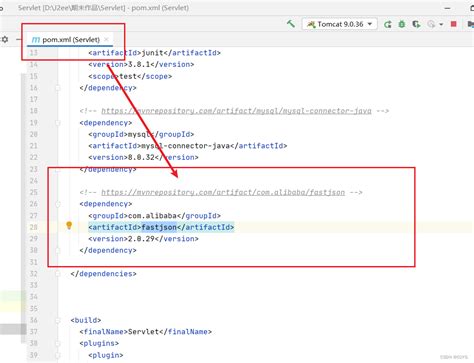The height and width of the screenshot is (363, 474).
Task: Minimize the IDE window
Action: point(447,7)
